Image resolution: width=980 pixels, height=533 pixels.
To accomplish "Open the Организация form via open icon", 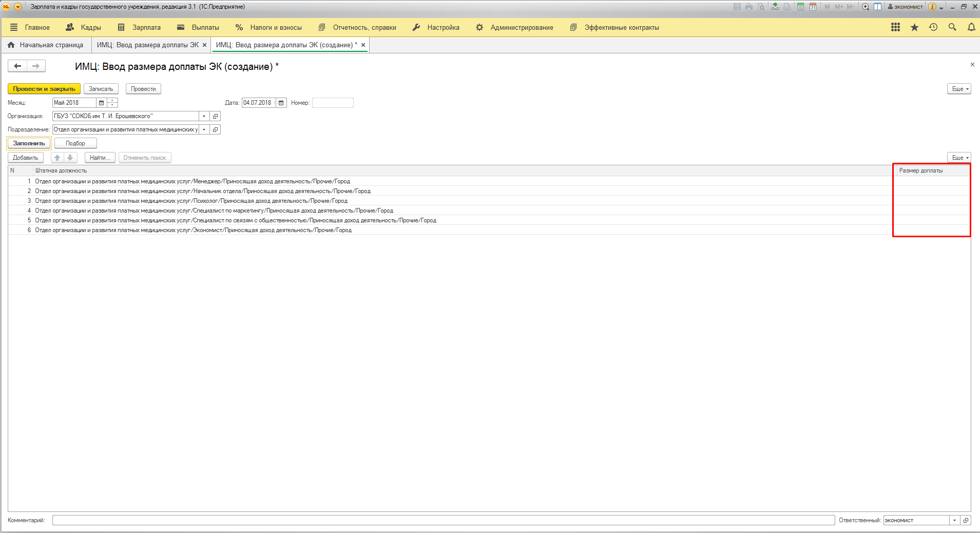I will click(x=216, y=116).
